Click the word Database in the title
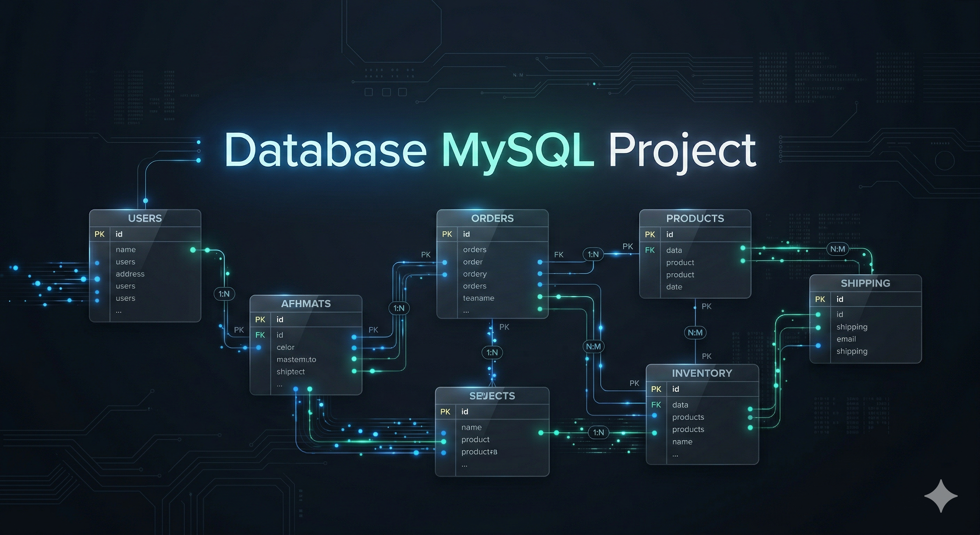This screenshot has height=535, width=980. [326, 149]
